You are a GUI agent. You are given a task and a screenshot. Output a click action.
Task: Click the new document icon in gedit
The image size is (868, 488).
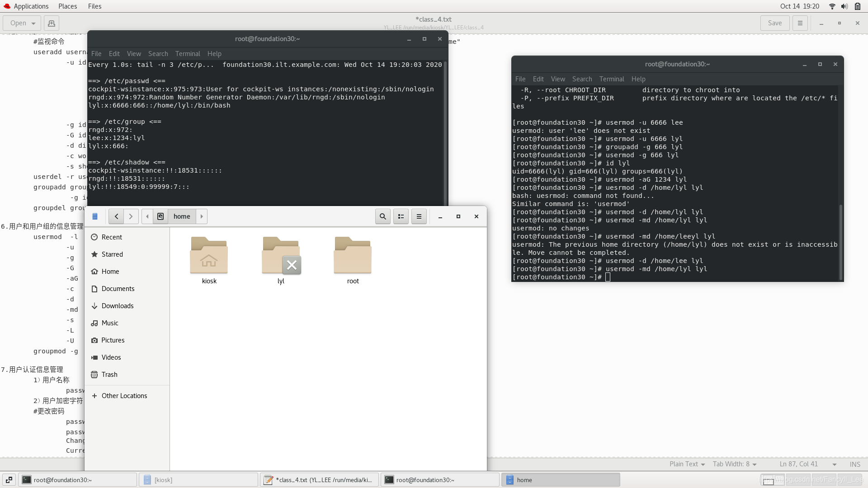tap(52, 23)
